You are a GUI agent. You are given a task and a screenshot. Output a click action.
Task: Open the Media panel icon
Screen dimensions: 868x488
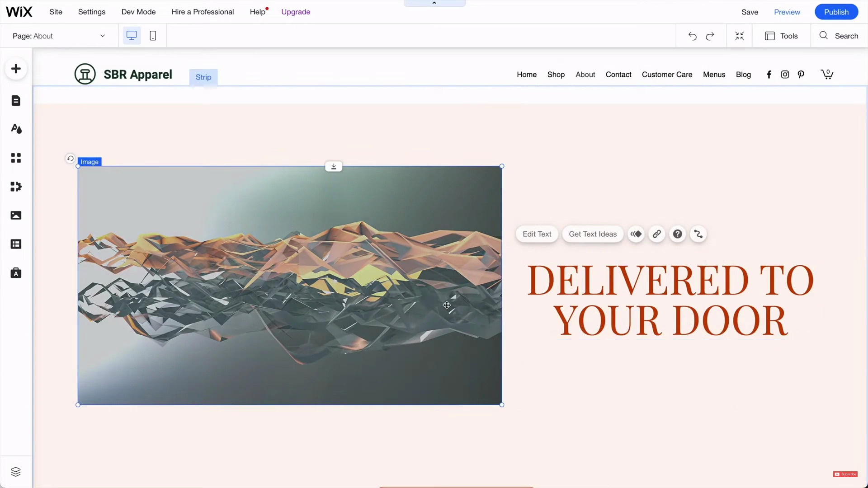16,216
